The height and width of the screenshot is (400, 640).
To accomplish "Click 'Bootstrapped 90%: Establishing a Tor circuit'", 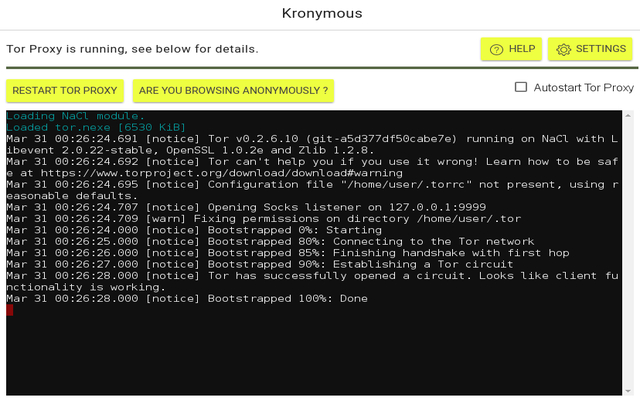I will [260, 264].
